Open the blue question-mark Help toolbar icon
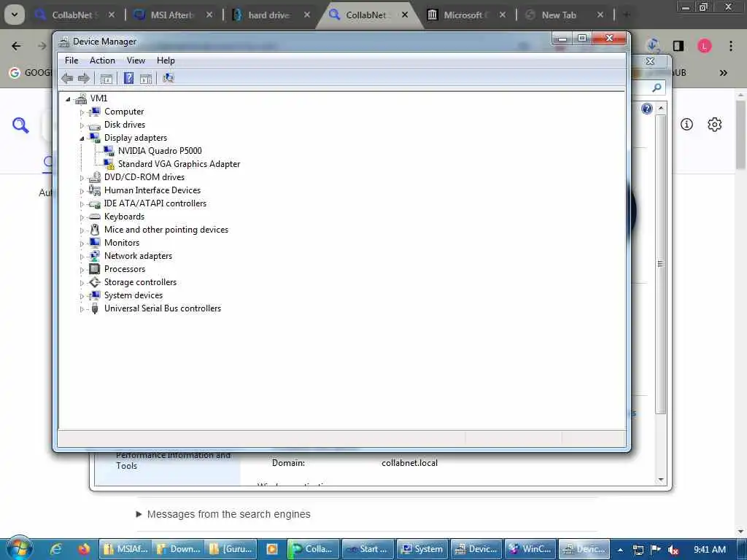 point(128,78)
